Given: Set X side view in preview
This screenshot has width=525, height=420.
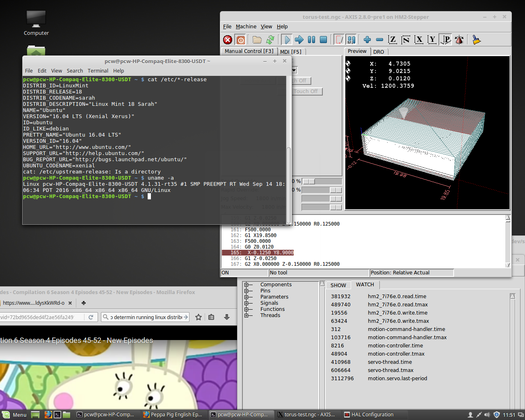Looking at the screenshot, I should pos(419,40).
